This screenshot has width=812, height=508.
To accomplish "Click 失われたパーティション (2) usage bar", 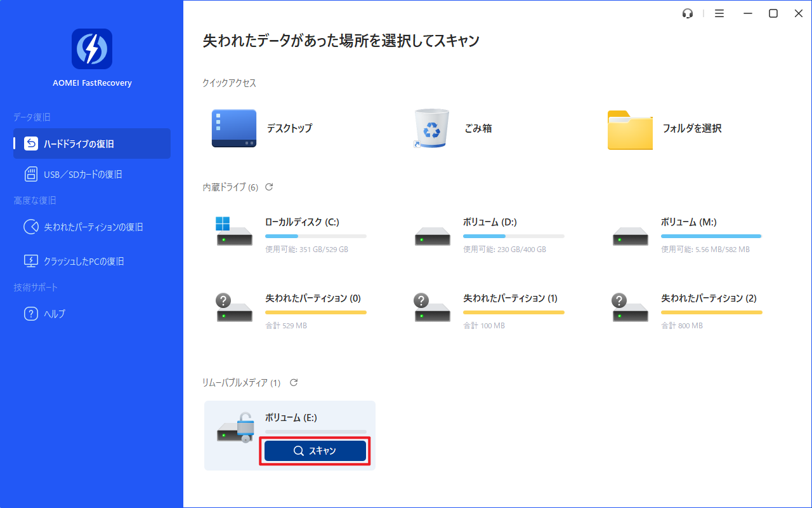I will point(711,312).
